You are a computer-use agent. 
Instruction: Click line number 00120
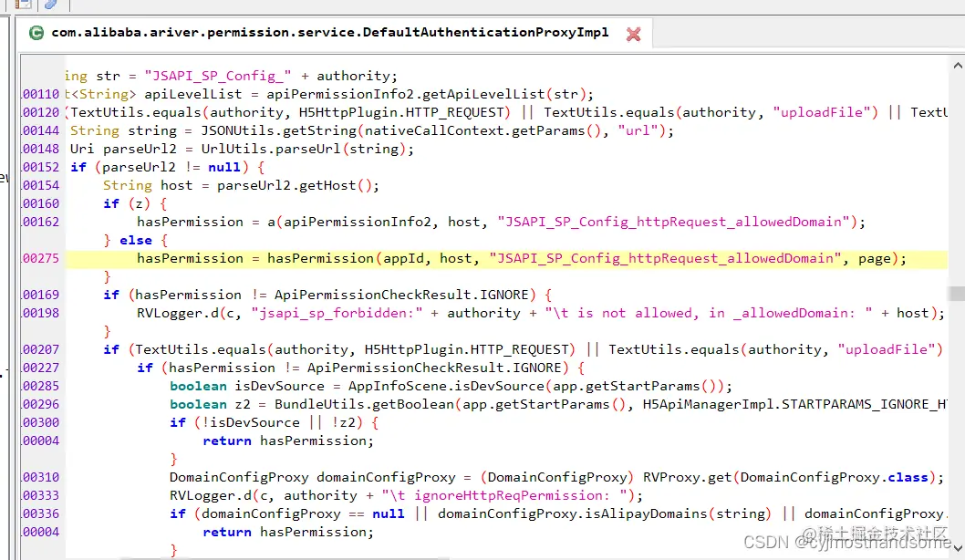(x=41, y=112)
